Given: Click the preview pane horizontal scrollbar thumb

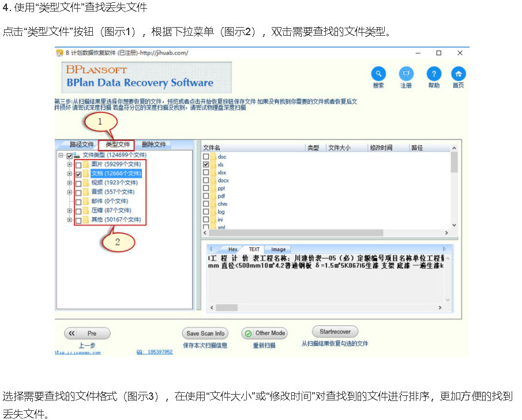Looking at the screenshot, I should (x=227, y=308).
